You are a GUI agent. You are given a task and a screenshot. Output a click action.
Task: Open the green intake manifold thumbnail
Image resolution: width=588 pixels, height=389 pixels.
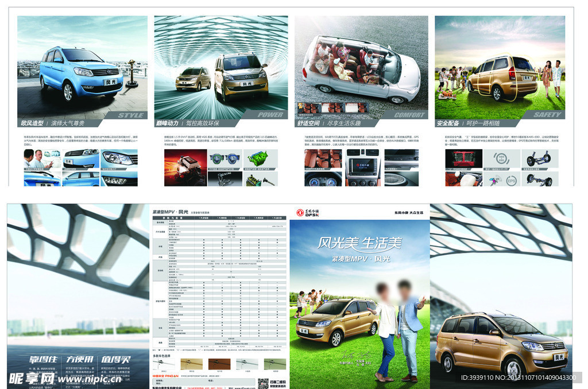260,159
